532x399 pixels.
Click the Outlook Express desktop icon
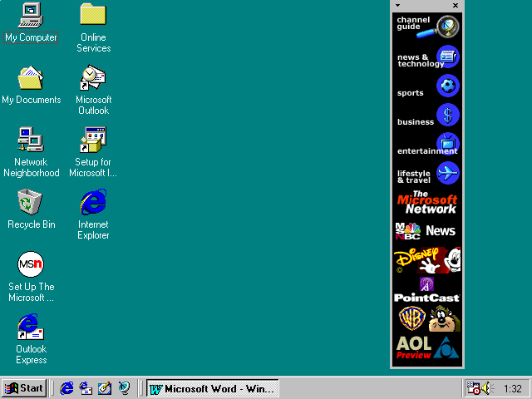coord(31,327)
